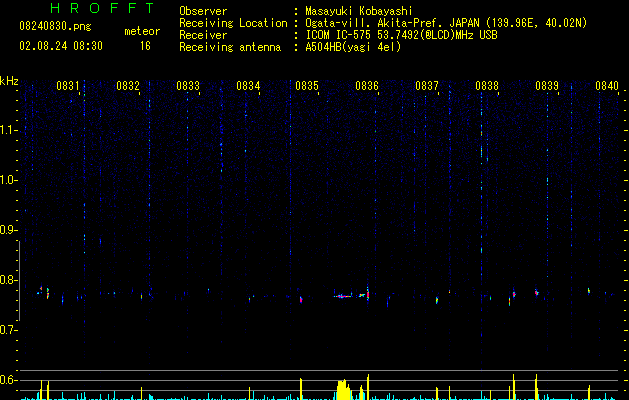Click the kHz axis unit label

point(9,81)
